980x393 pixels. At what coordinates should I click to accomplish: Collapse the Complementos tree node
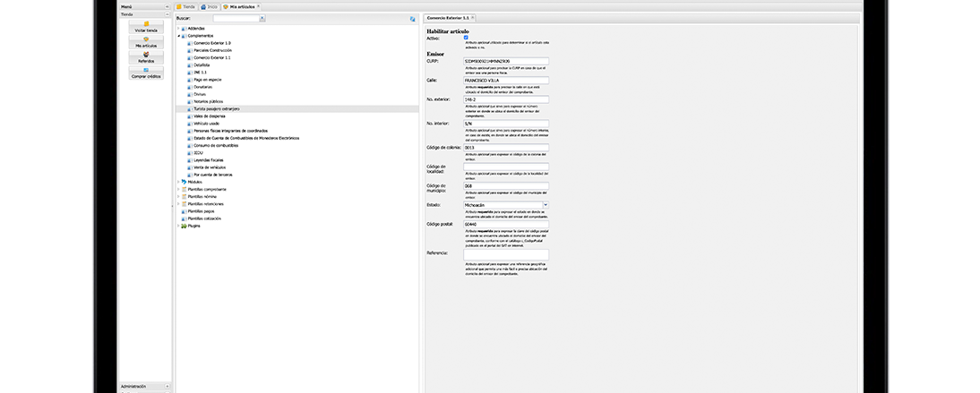coord(178,36)
